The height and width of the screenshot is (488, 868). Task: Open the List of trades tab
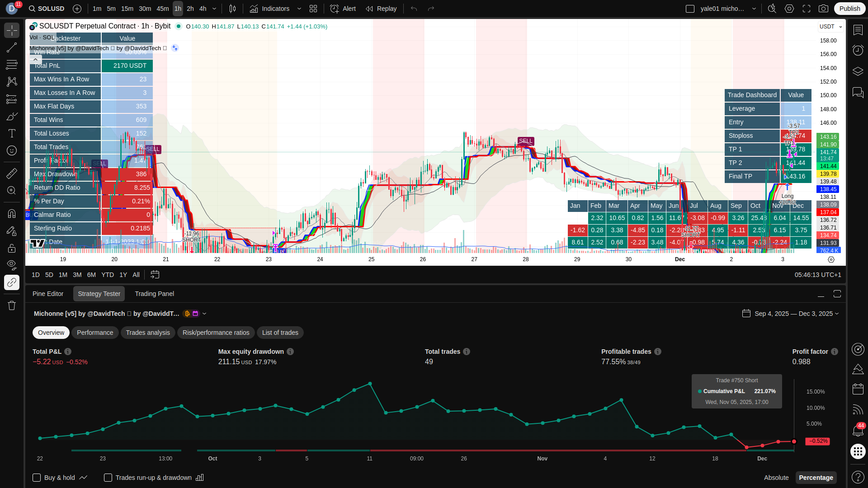(x=280, y=333)
